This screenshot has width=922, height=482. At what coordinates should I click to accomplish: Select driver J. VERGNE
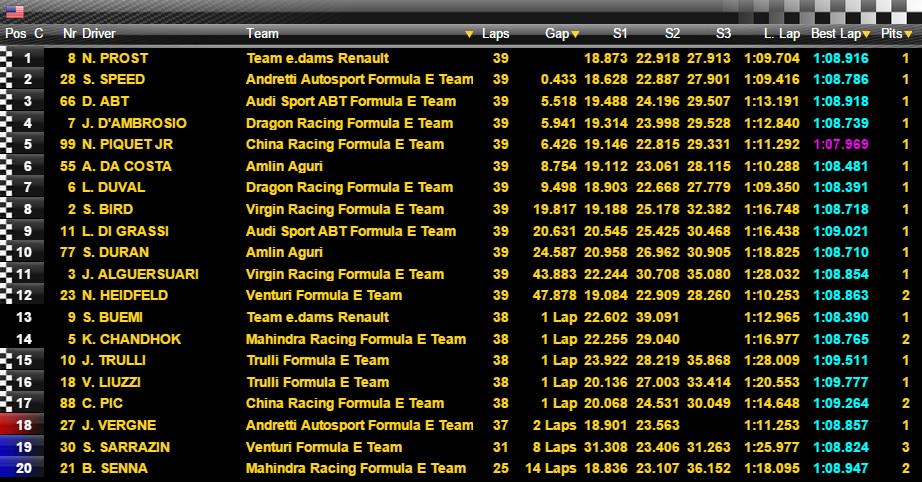119,425
